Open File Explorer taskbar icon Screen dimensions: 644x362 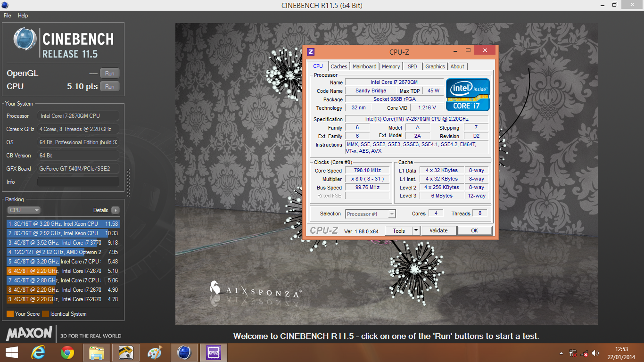[x=97, y=353]
